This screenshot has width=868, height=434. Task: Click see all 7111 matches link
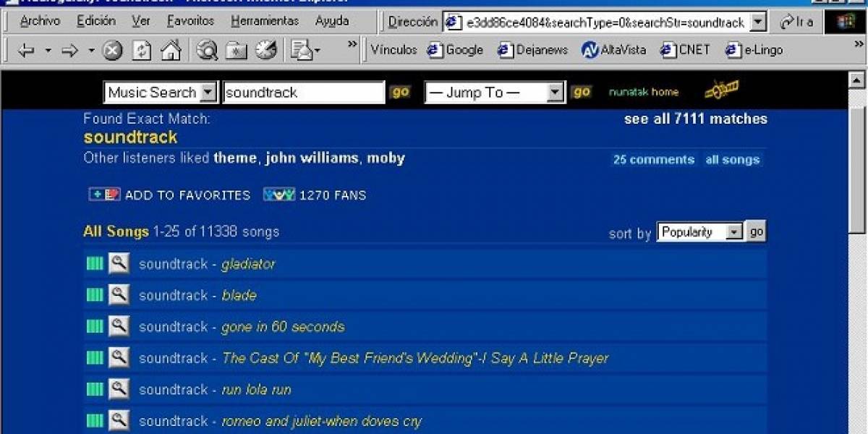[x=696, y=119]
